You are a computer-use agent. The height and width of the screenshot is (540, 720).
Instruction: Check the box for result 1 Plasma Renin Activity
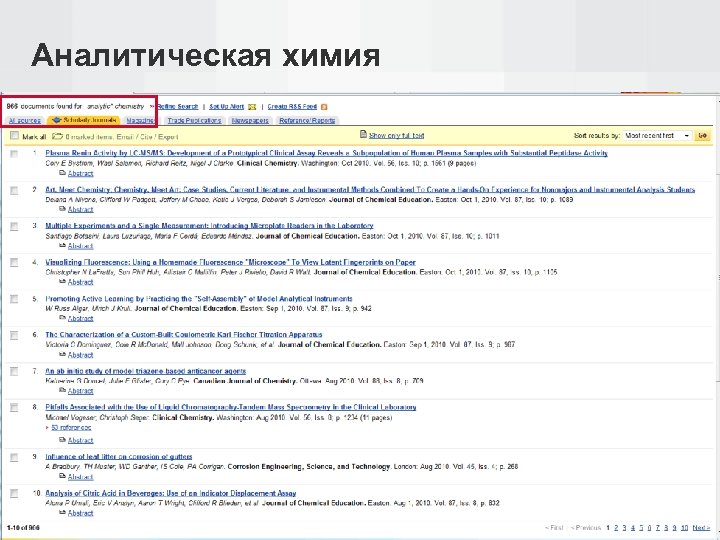(x=14, y=154)
